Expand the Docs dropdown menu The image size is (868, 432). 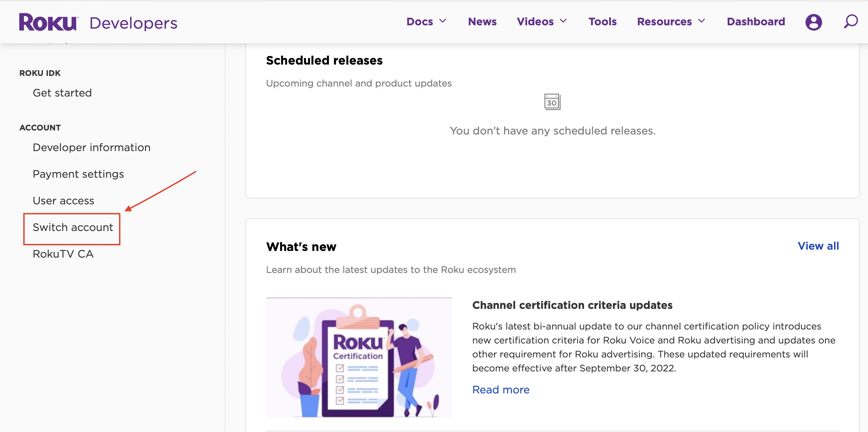(426, 22)
